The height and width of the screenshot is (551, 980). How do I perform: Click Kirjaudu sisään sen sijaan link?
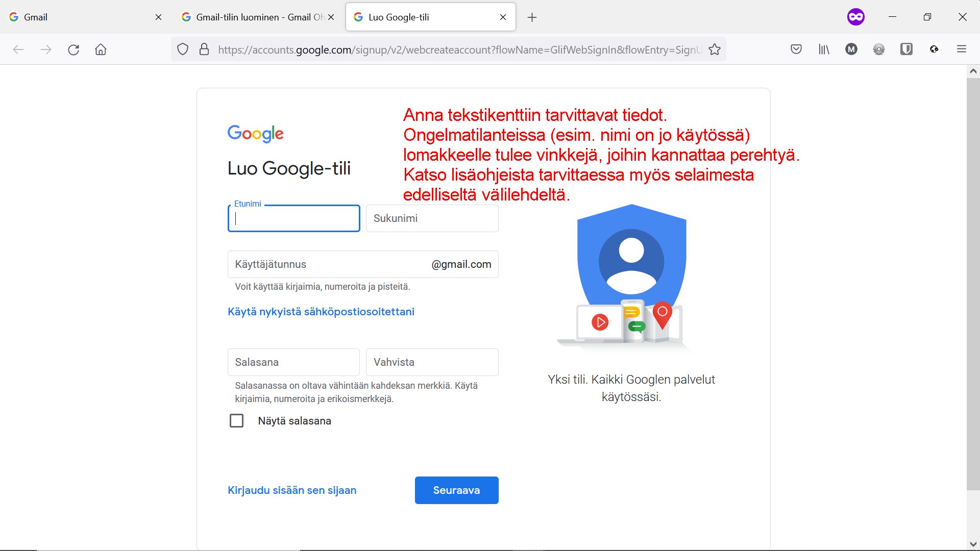(x=292, y=490)
